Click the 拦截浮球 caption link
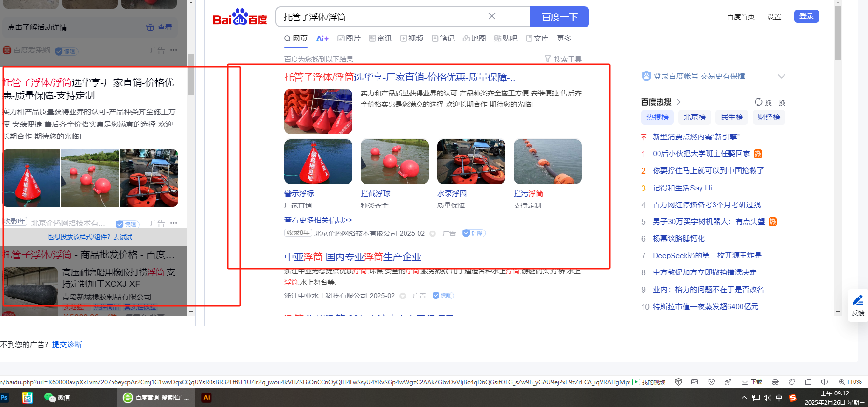The image size is (868, 407). [376, 194]
